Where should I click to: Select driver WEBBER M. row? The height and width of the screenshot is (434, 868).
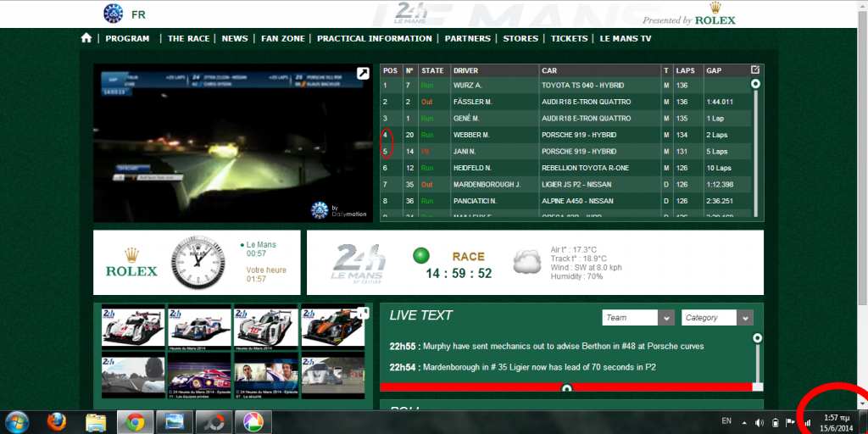click(565, 135)
